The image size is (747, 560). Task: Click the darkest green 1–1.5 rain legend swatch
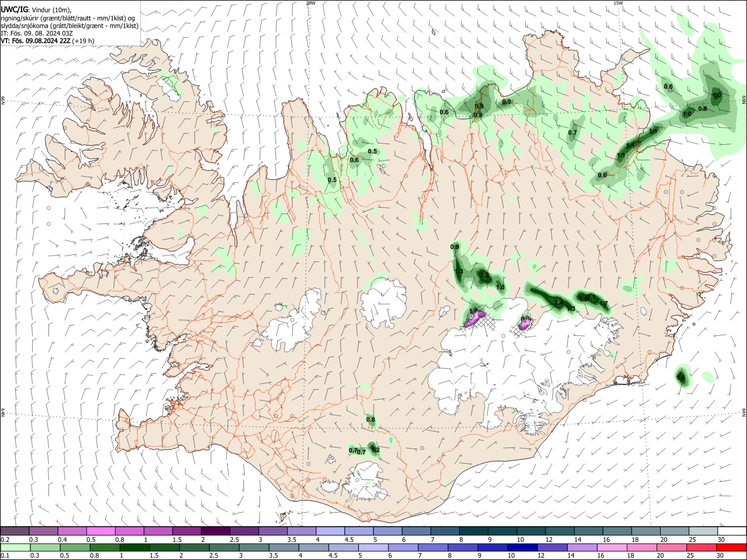coord(135,547)
